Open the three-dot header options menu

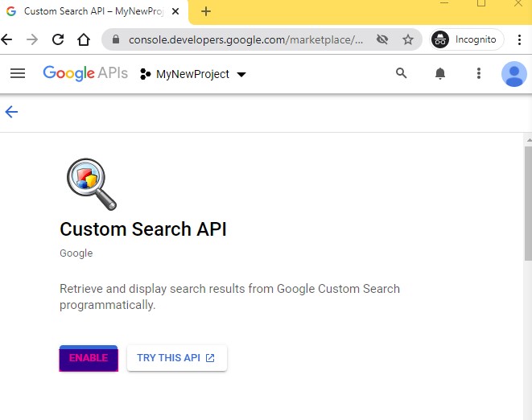479,74
